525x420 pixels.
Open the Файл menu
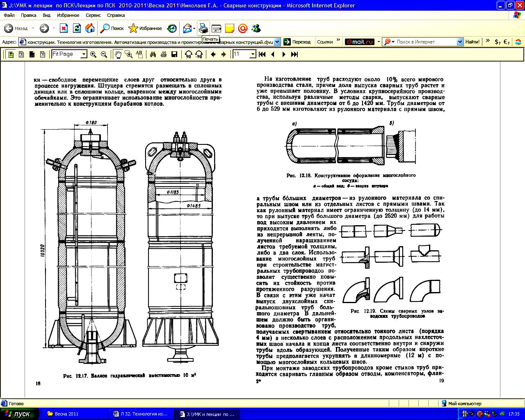(x=9, y=15)
